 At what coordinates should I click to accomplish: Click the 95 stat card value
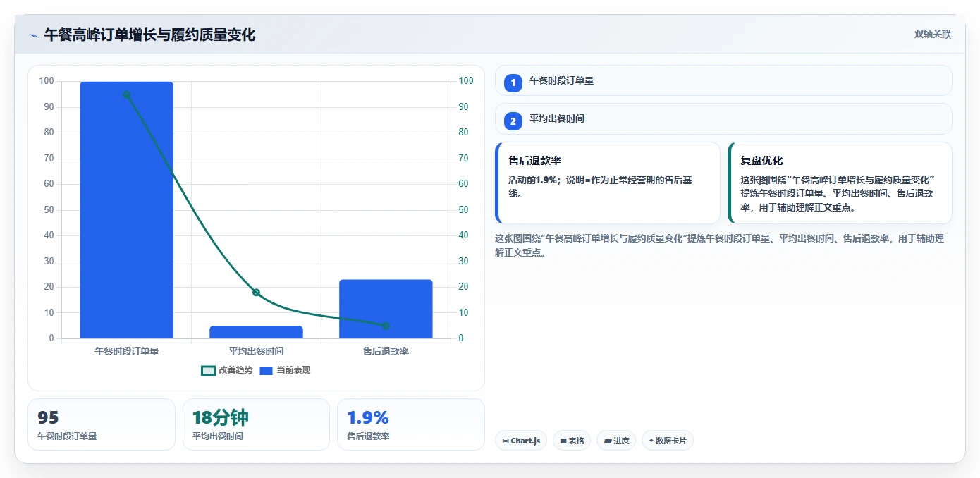[x=48, y=417]
